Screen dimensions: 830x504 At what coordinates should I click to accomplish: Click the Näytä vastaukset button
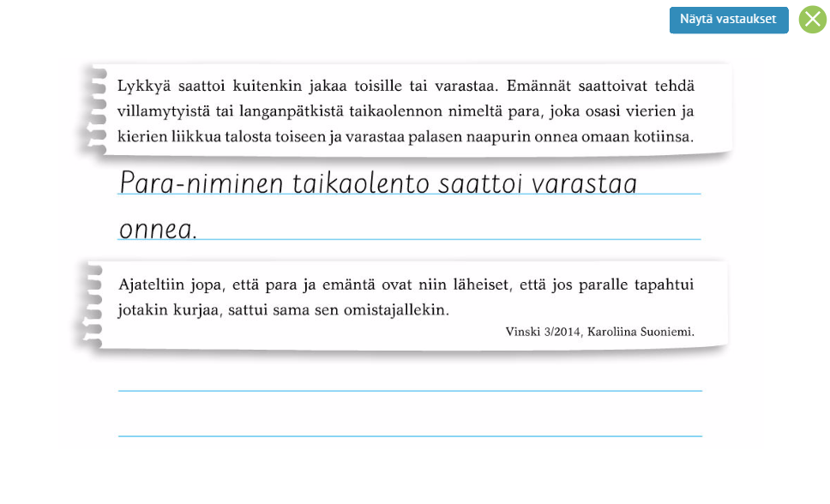(x=728, y=20)
